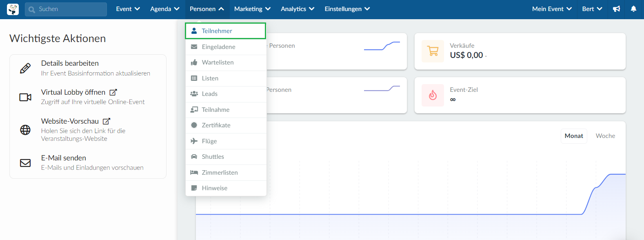The width and height of the screenshot is (644, 240).
Task: Select Teilnahme from the Personen menu
Action: pos(226,110)
